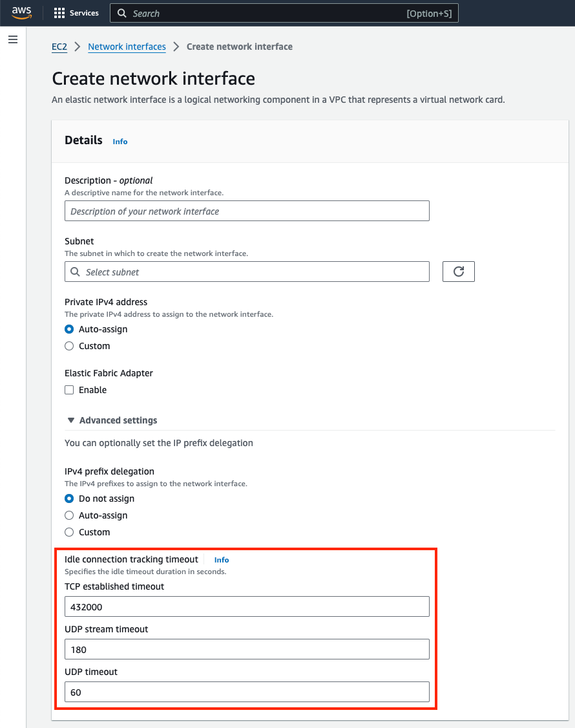Select the TCP established timeout value field
This screenshot has width=575, height=728.
[x=247, y=606]
